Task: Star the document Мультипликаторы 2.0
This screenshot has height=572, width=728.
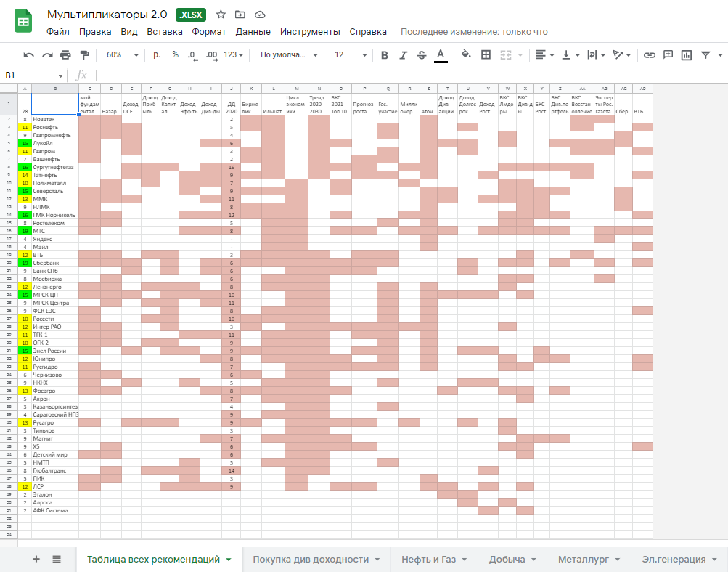Action: (221, 15)
